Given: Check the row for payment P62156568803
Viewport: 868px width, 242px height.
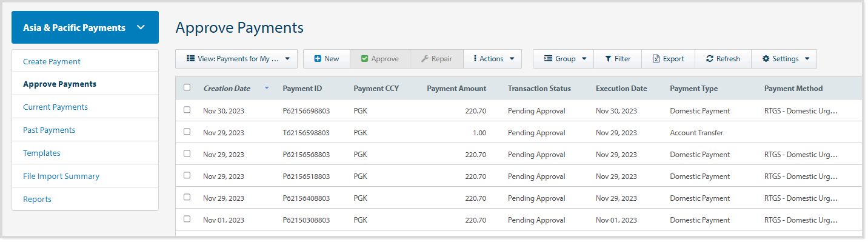Looking at the screenshot, I should (x=187, y=153).
